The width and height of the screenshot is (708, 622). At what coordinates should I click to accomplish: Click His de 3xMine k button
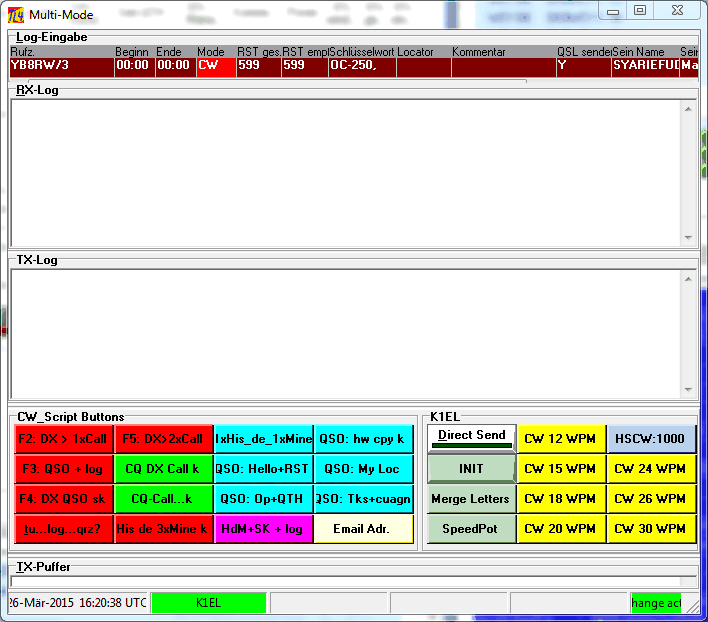click(x=163, y=529)
